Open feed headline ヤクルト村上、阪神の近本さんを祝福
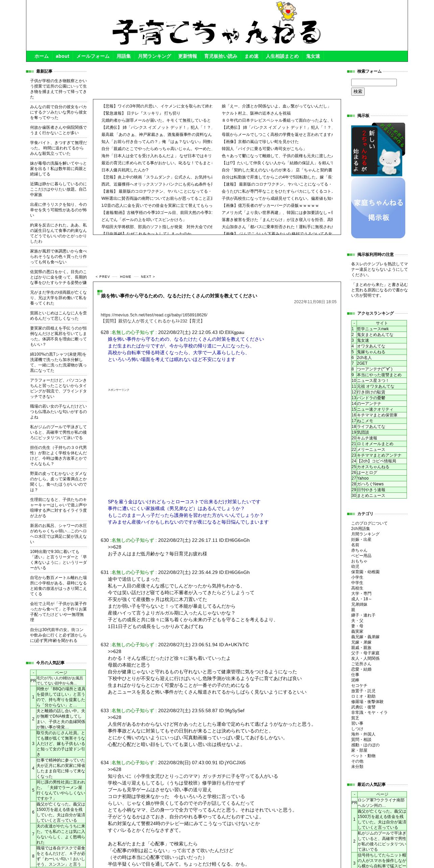The width and height of the screenshot is (434, 868). point(256,113)
